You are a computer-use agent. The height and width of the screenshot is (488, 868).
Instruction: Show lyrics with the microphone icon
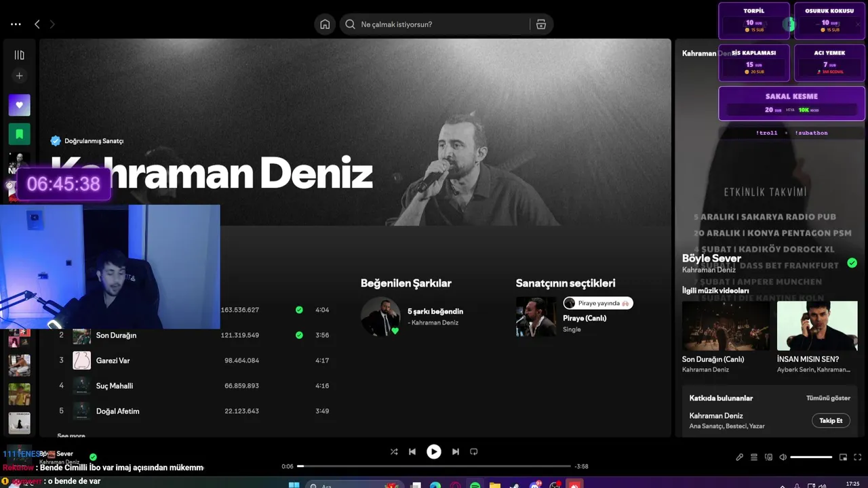click(x=739, y=457)
